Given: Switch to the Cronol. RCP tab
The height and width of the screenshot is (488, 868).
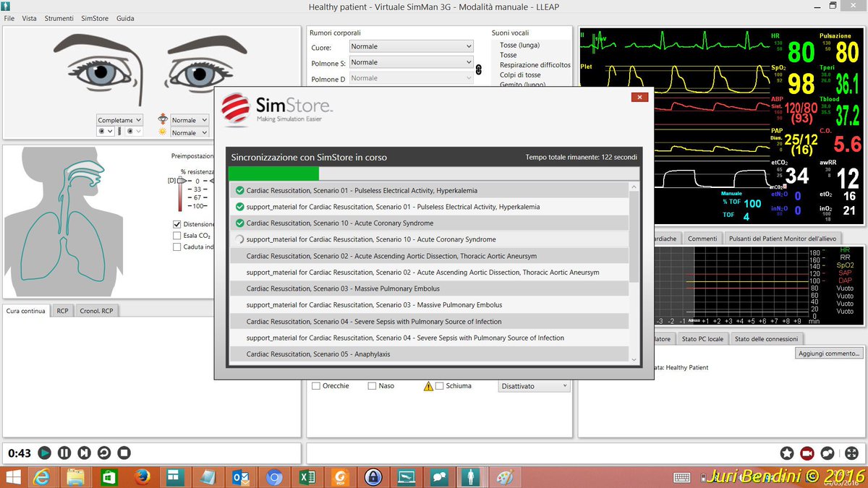Looking at the screenshot, I should 97,311.
